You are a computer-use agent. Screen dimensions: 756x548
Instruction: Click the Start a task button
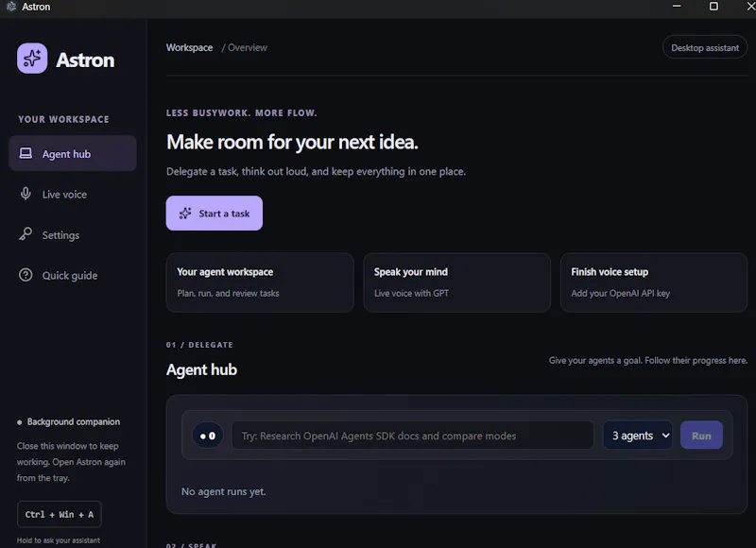click(x=215, y=213)
